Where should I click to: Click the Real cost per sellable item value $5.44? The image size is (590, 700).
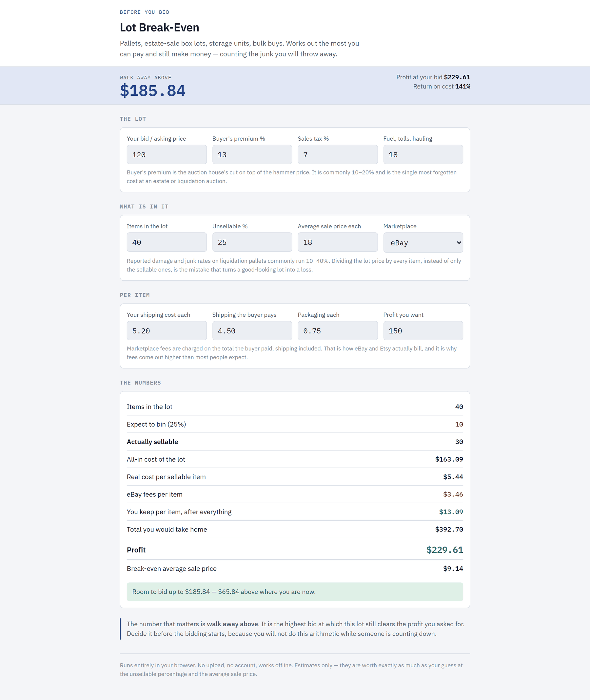(x=453, y=477)
